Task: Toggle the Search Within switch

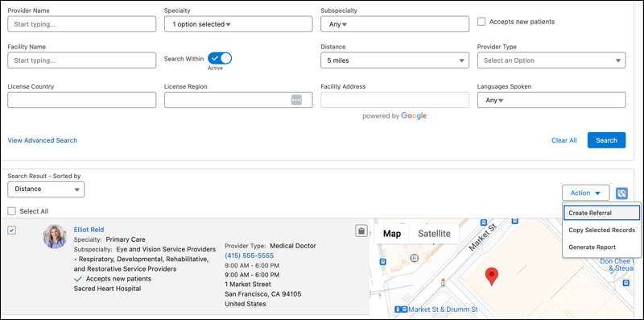Action: click(x=220, y=58)
